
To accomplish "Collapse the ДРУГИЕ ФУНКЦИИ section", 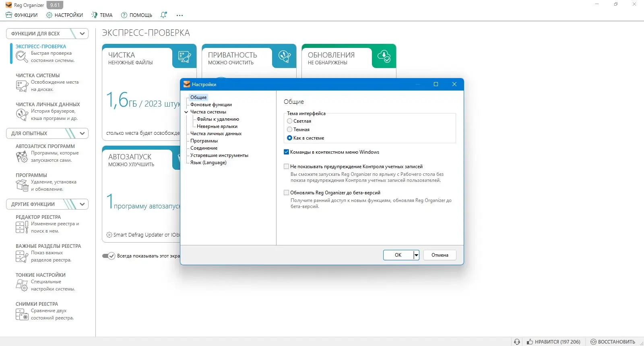I will click(x=82, y=204).
